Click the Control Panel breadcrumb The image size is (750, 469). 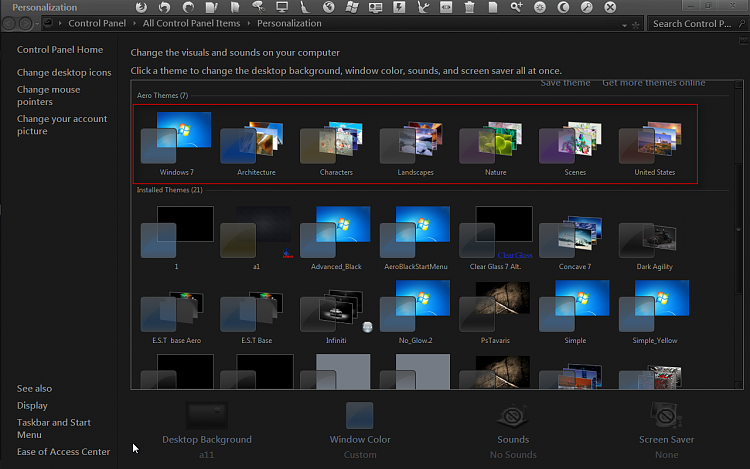coord(97,23)
